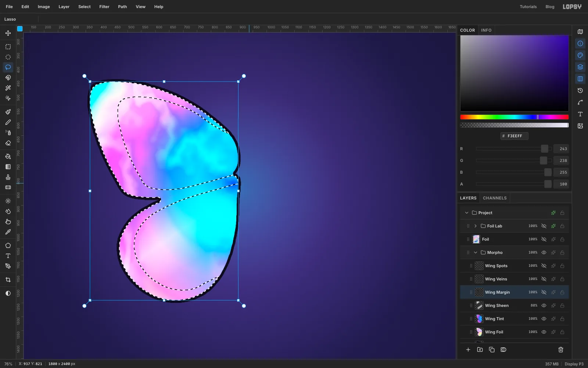The image size is (588, 368).
Task: Duplicate the selected layer
Action: [x=492, y=350]
